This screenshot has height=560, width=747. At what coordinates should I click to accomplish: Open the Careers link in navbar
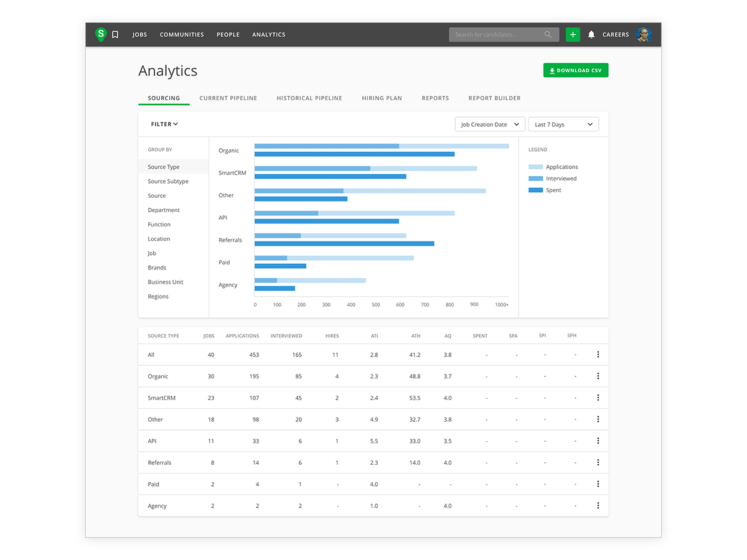coord(615,35)
